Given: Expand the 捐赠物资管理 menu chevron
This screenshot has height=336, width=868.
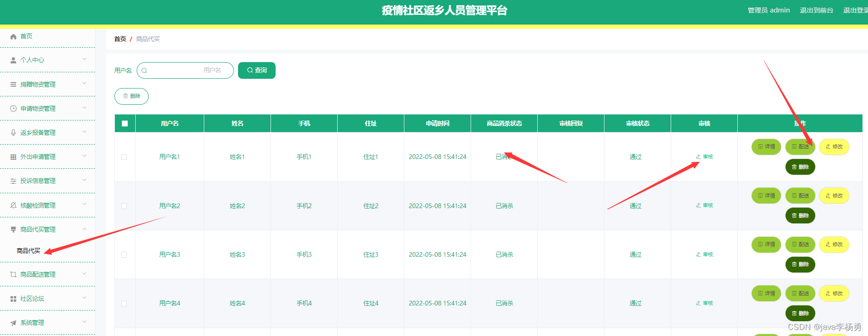Looking at the screenshot, I should click(x=84, y=83).
